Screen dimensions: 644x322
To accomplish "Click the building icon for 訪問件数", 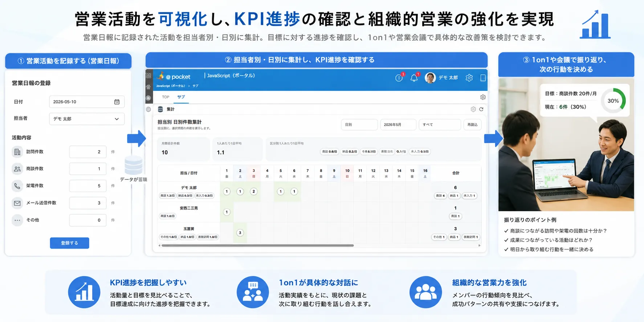I will (17, 152).
